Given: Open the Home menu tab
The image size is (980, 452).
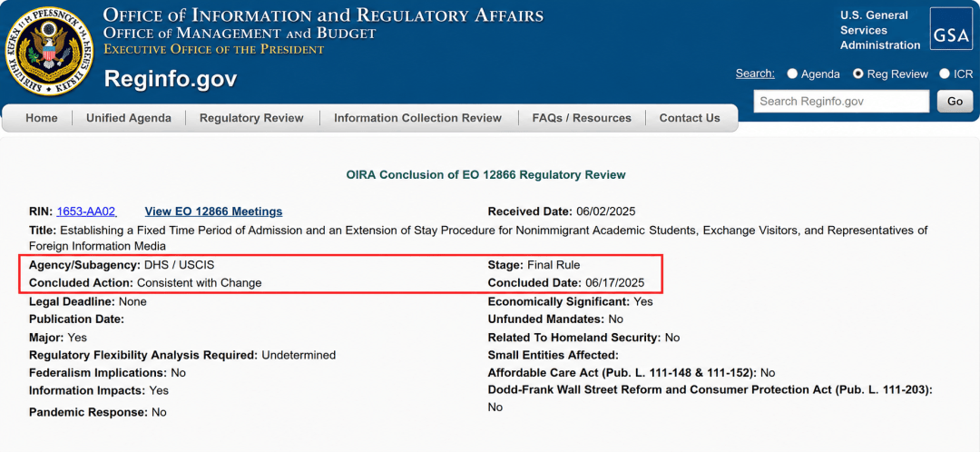Looking at the screenshot, I should point(42,118).
